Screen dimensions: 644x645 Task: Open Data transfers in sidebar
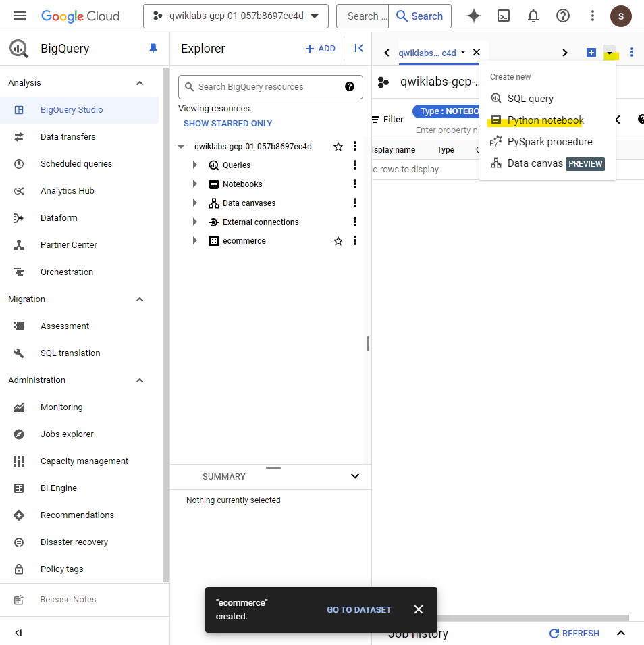pos(80,137)
